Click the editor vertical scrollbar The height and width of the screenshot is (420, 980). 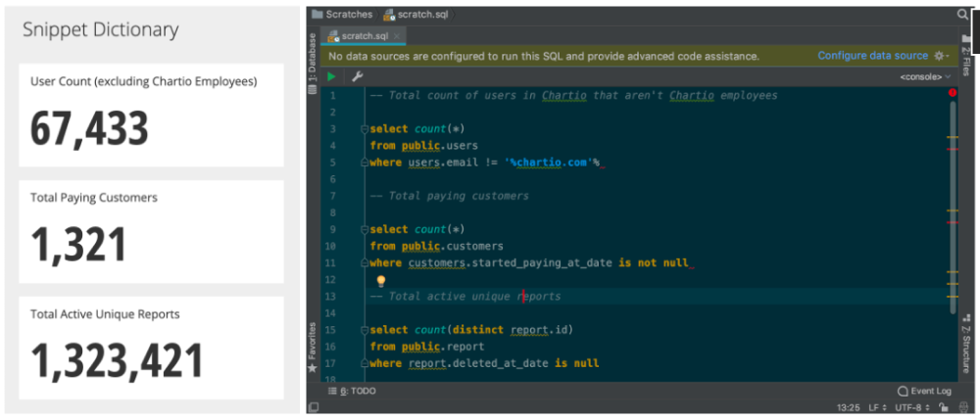(x=953, y=206)
